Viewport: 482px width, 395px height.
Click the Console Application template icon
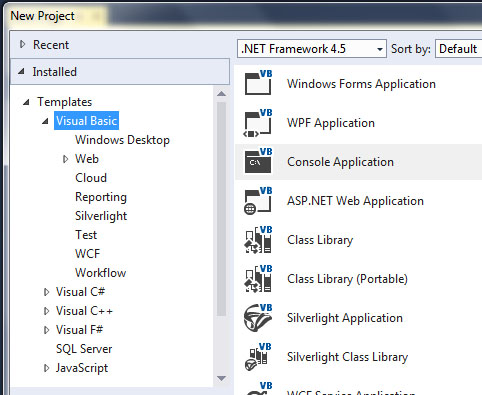coord(258,161)
